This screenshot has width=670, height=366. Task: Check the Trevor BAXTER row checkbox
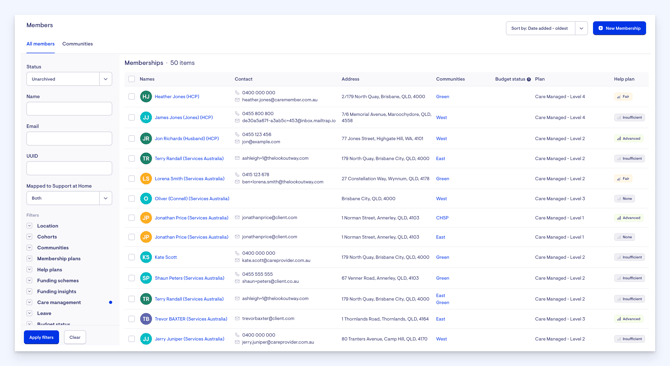point(132,319)
